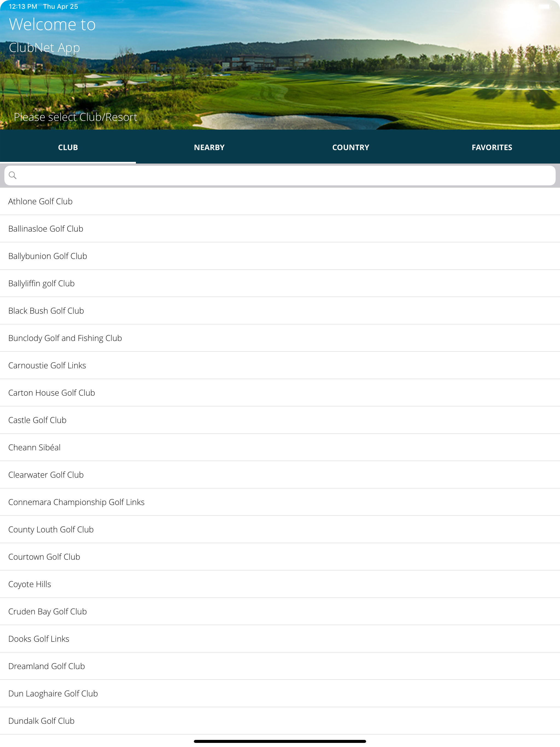Tap the status bar clock 12:13 PM
Image resolution: width=560 pixels, height=747 pixels.
click(23, 6)
